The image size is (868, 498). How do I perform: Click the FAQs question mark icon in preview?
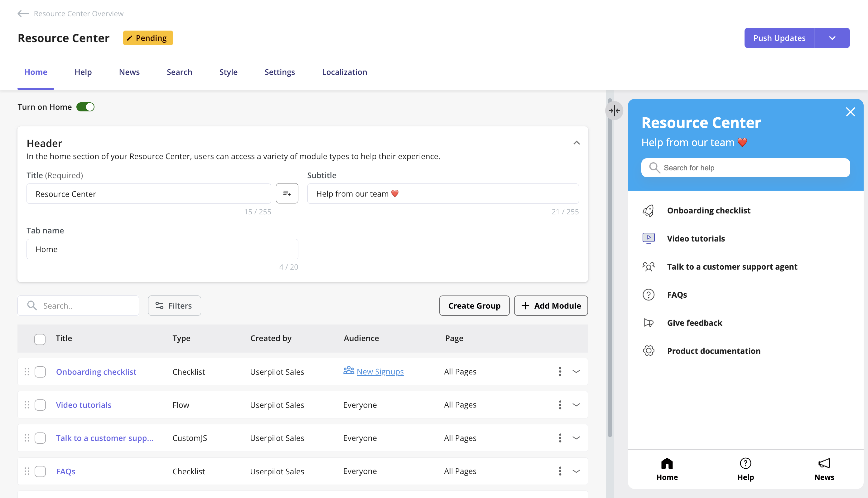[x=649, y=295]
